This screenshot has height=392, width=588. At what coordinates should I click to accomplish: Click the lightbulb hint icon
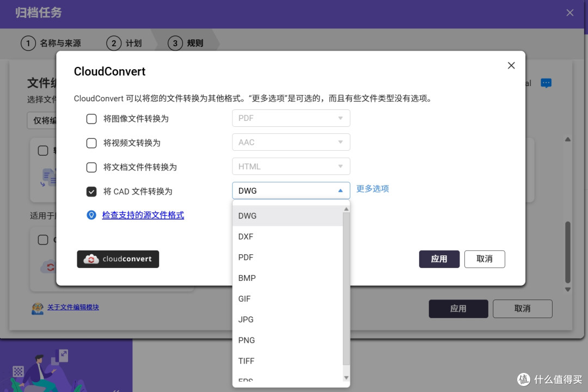point(91,215)
